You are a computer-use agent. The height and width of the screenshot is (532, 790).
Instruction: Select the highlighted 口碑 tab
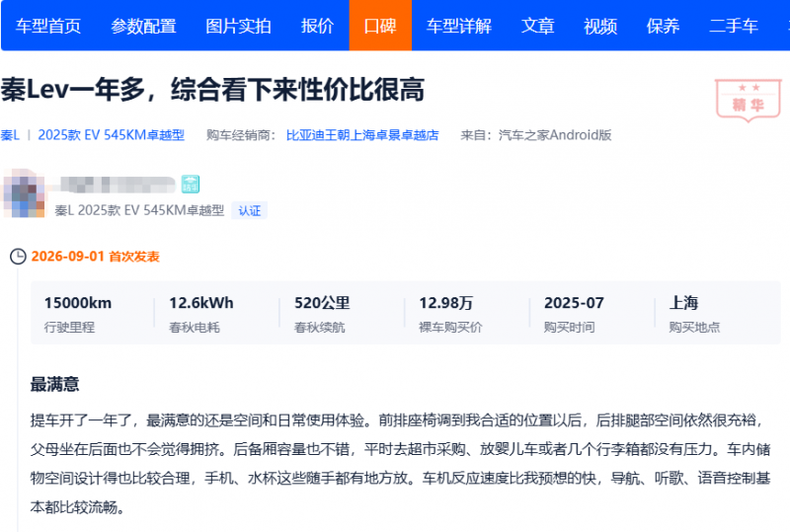pos(380,26)
